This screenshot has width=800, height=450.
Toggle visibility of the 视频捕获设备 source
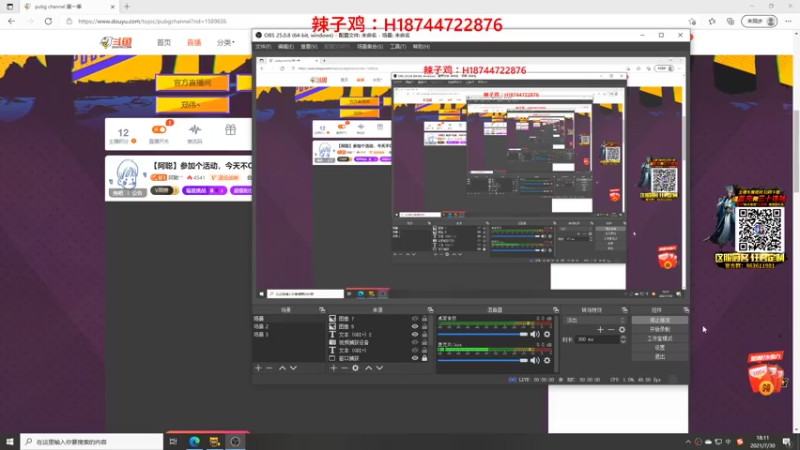[415, 342]
